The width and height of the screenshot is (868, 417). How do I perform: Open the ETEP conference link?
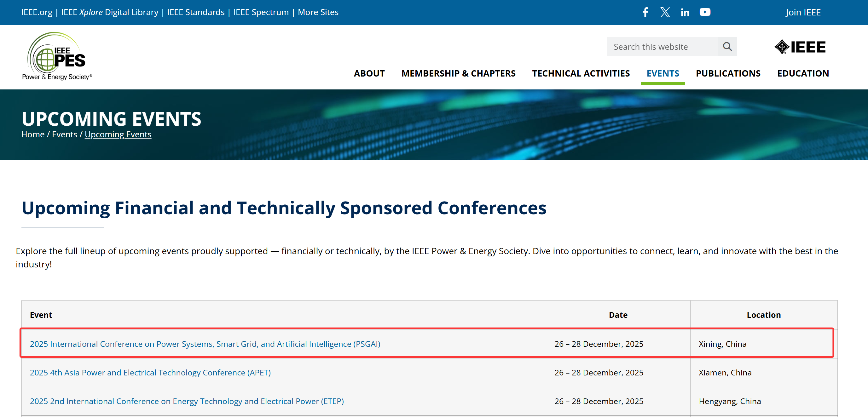[x=187, y=401]
